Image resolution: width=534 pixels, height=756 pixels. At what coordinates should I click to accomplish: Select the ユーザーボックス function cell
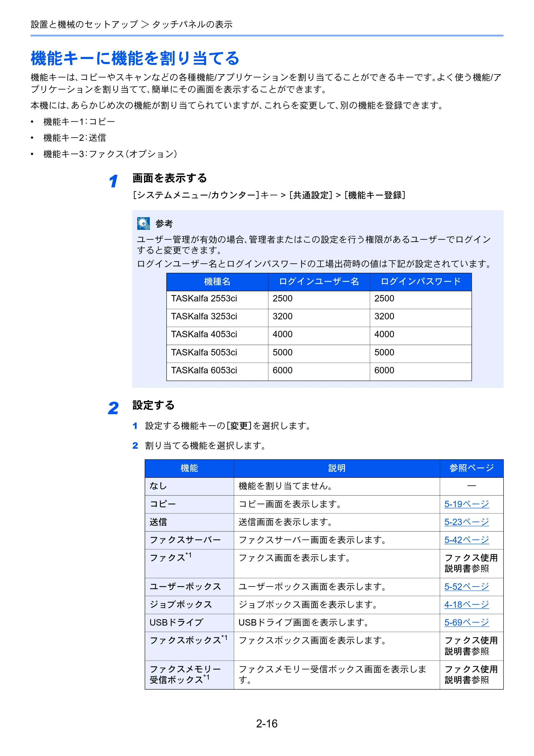(x=189, y=587)
